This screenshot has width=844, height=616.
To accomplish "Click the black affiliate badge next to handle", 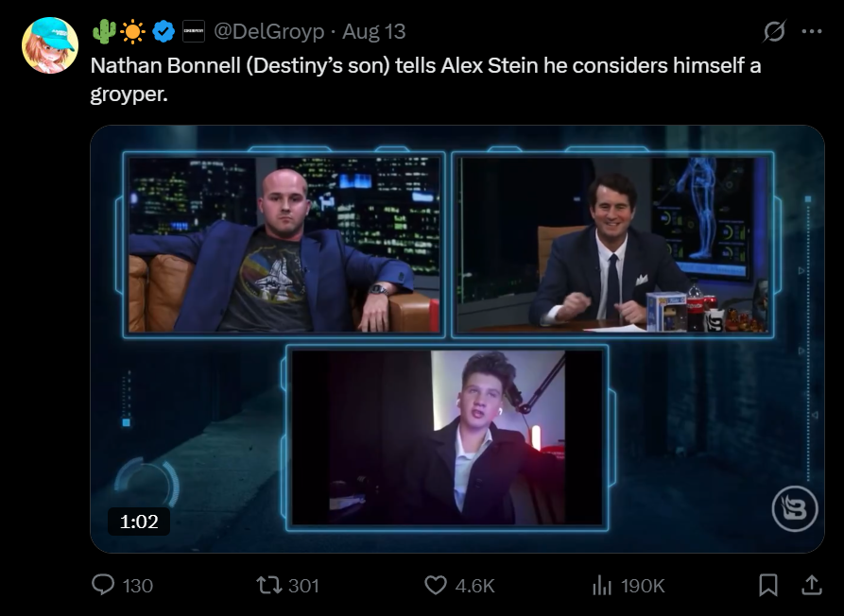I will pos(193,32).
